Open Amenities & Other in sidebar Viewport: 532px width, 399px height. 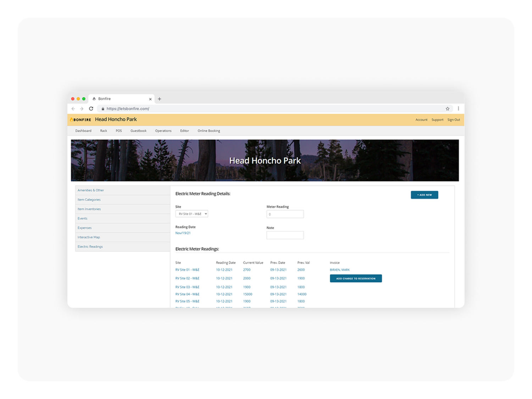(x=123, y=190)
